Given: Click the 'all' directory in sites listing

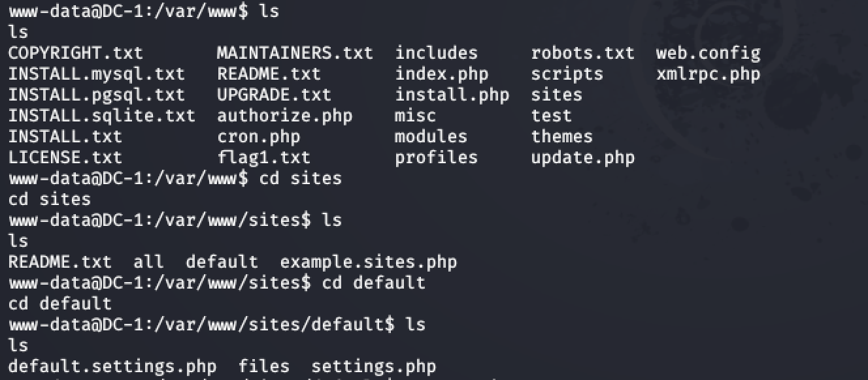Looking at the screenshot, I should click(149, 262).
